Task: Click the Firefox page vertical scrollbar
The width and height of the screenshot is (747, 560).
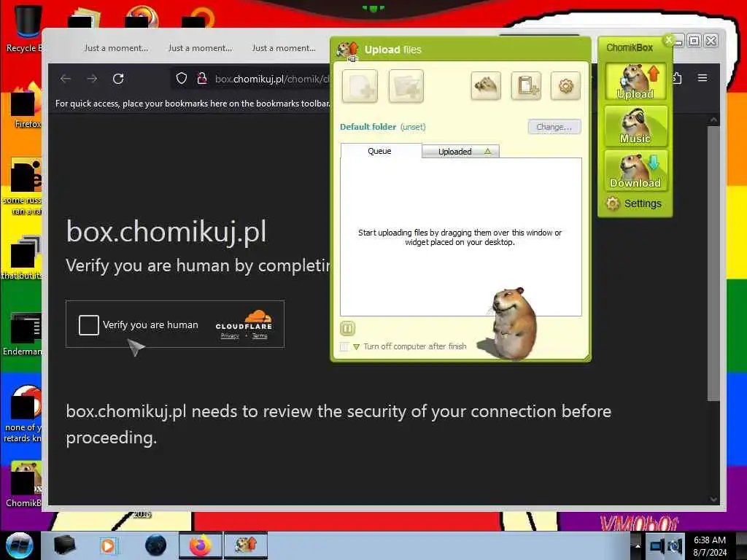Action: coord(713,263)
